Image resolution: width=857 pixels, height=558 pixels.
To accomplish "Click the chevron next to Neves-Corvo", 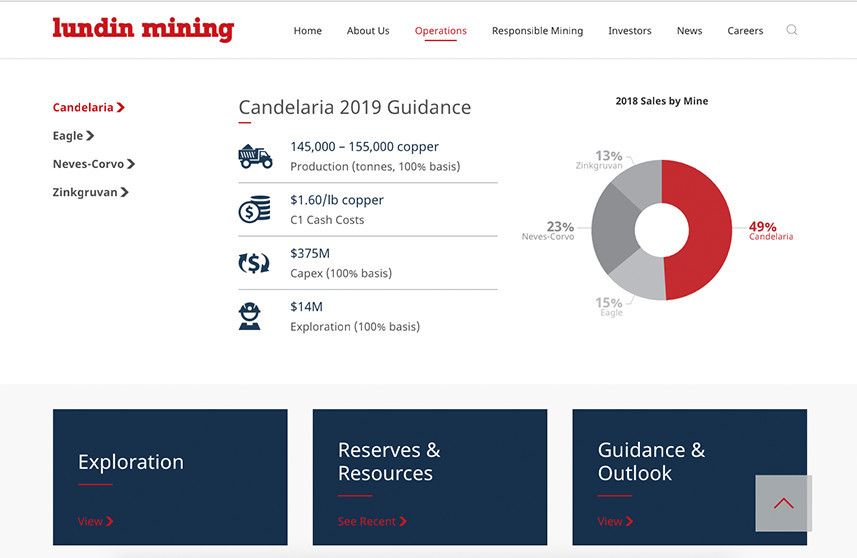I will pyautogui.click(x=131, y=164).
